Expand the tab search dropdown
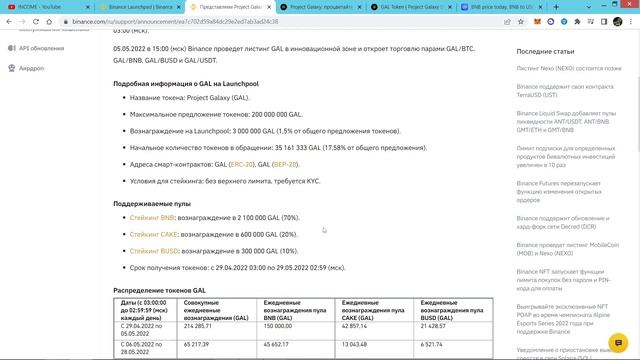Screen dimensions: 640x360 pos(588,7)
